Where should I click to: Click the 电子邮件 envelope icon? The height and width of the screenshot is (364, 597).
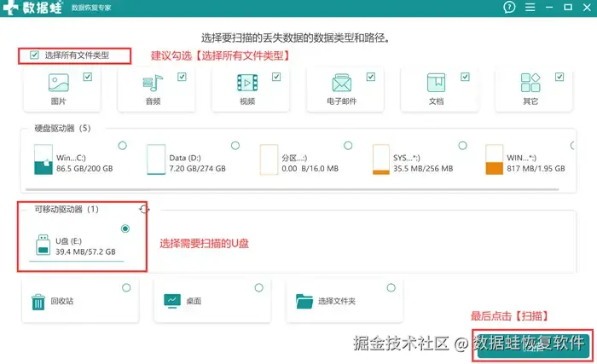click(341, 83)
